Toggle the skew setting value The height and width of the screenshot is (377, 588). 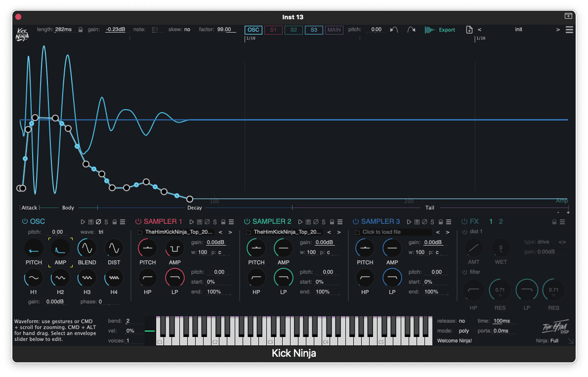[187, 29]
